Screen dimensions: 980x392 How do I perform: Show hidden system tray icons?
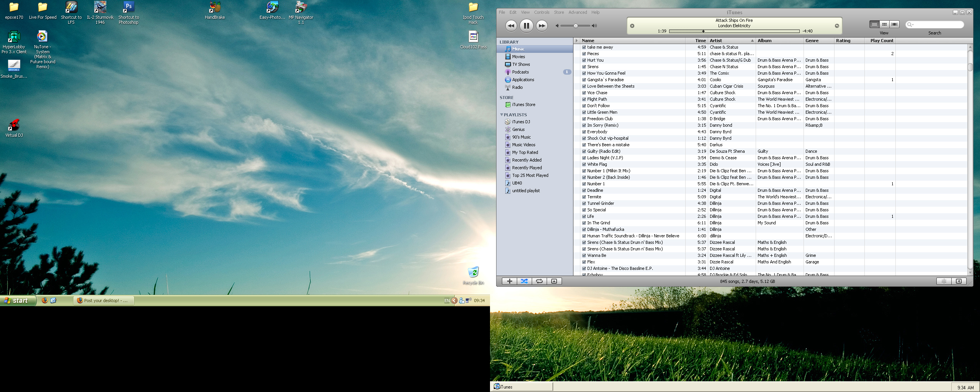click(454, 301)
